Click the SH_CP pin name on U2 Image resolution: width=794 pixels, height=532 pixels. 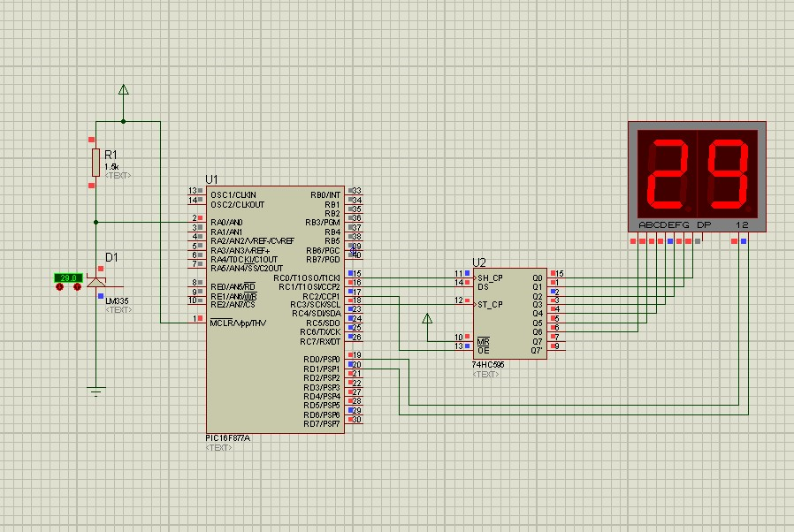[x=490, y=277]
